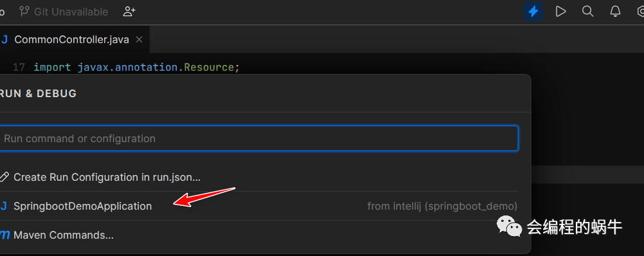This screenshot has height=256, width=644.
Task: Close the CommonController.java tab
Action: click(139, 39)
